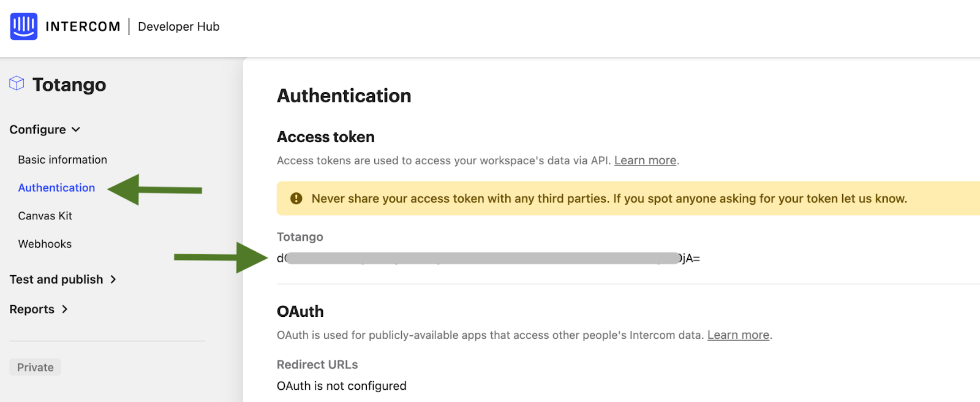Click the Developer Hub header text
The image size is (980, 402).
[179, 26]
